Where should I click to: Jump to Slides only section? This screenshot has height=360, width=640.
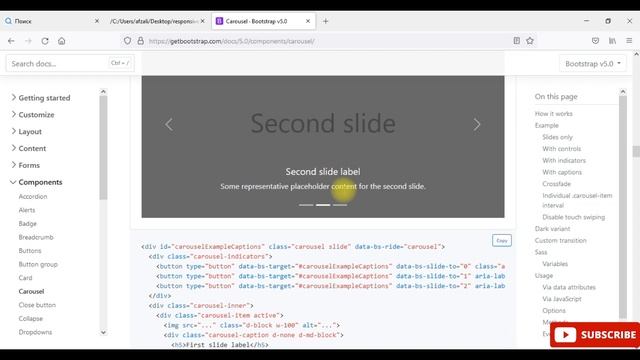coord(557,137)
